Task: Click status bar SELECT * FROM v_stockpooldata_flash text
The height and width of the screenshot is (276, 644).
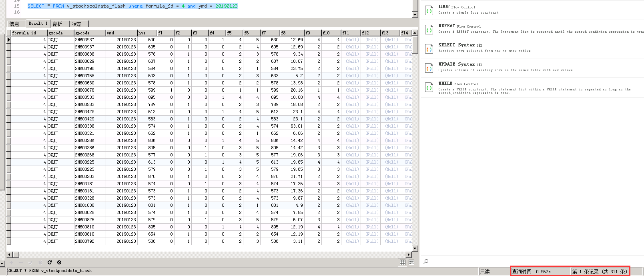Action: coord(50,271)
